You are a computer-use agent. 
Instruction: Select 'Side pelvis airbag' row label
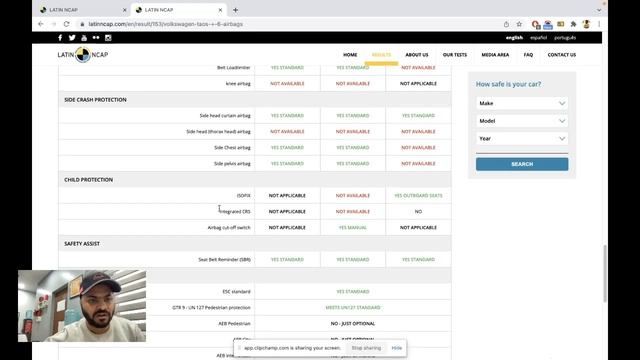pyautogui.click(x=232, y=163)
